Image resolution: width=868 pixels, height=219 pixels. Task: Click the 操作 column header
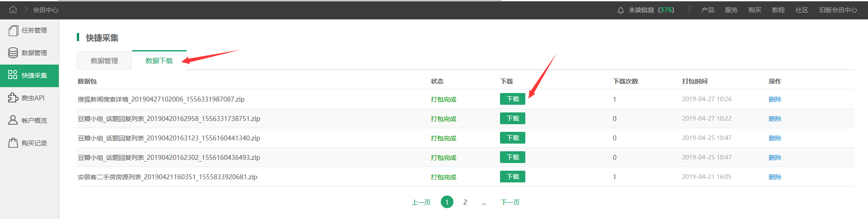tap(775, 81)
